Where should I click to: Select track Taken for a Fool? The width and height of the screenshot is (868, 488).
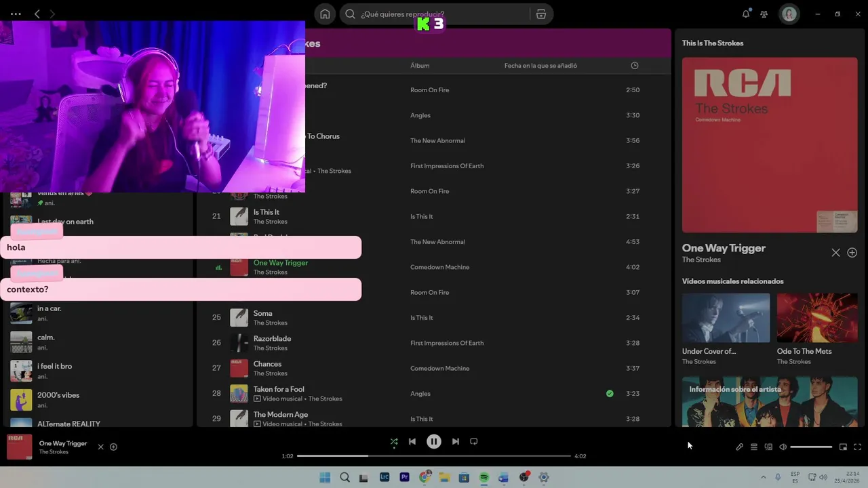(x=279, y=389)
